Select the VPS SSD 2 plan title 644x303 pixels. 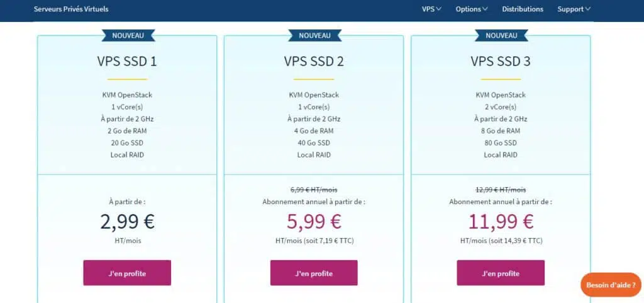(x=314, y=62)
